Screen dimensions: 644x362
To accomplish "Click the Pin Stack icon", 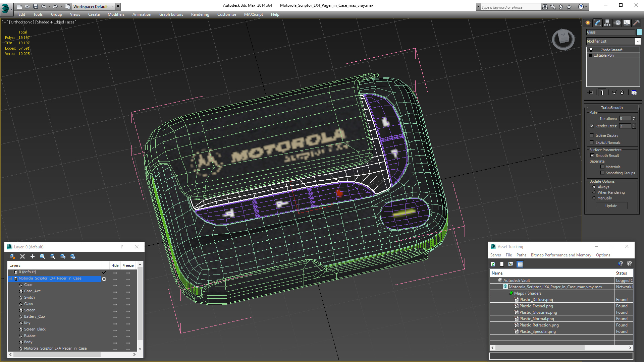I will coord(591,93).
